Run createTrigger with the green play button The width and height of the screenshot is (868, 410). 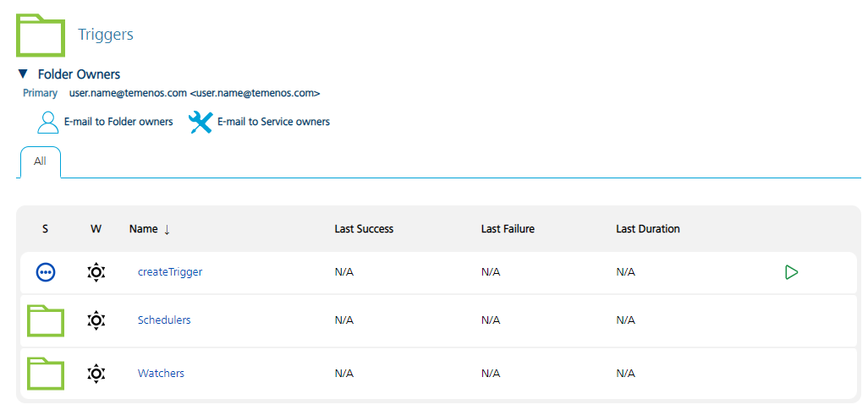pyautogui.click(x=791, y=272)
